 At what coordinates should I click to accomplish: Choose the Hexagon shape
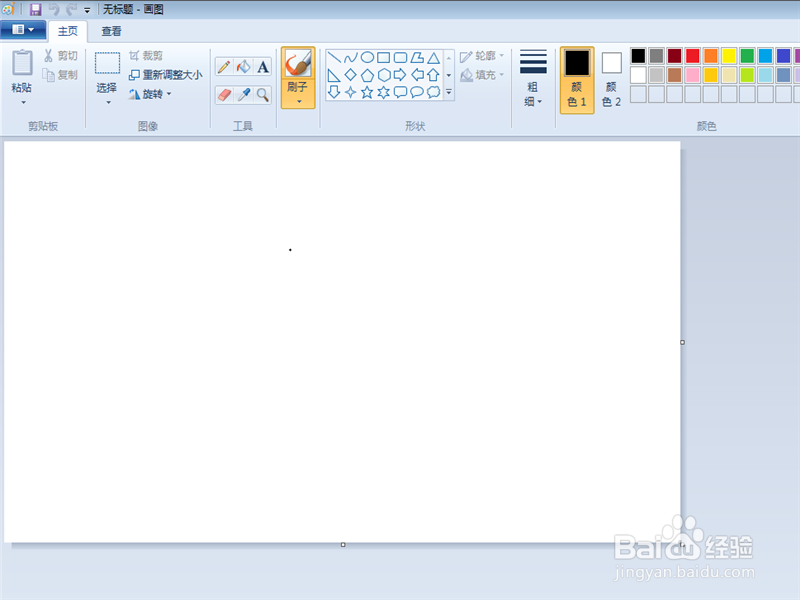tap(384, 75)
